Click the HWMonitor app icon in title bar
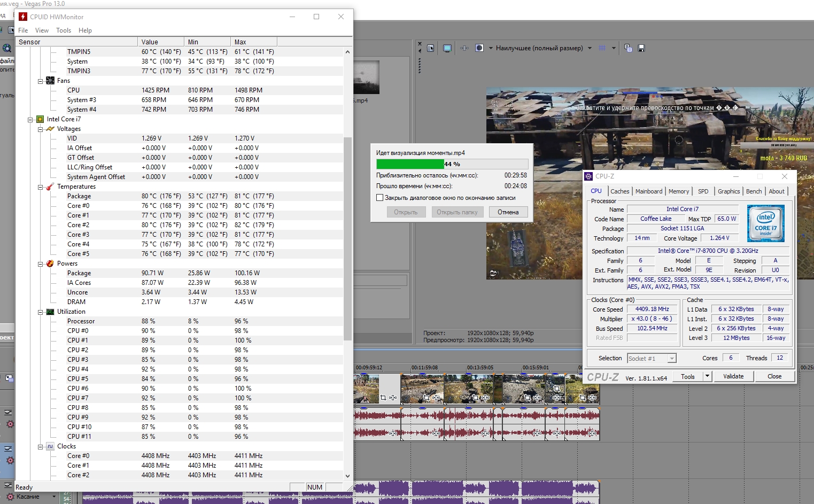 23,17
